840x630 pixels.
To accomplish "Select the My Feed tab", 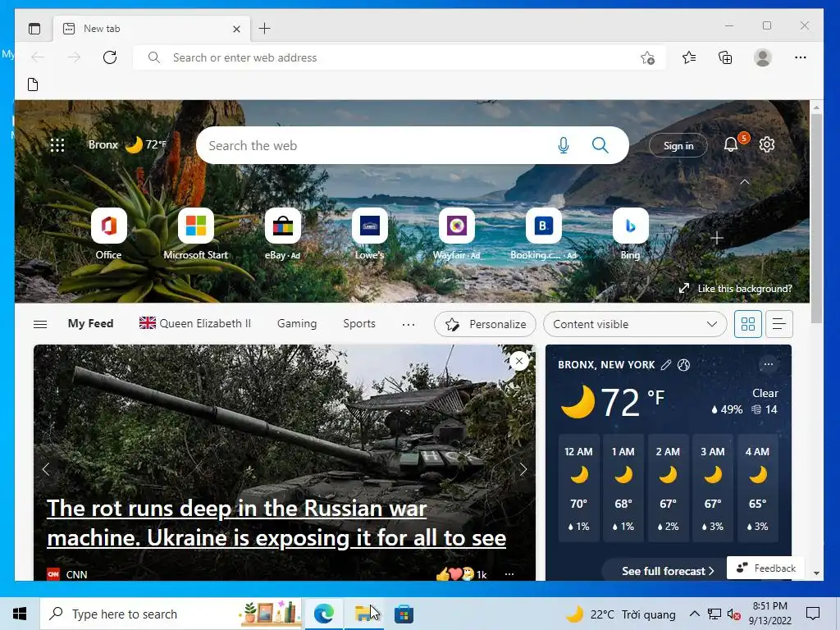I will click(x=90, y=323).
